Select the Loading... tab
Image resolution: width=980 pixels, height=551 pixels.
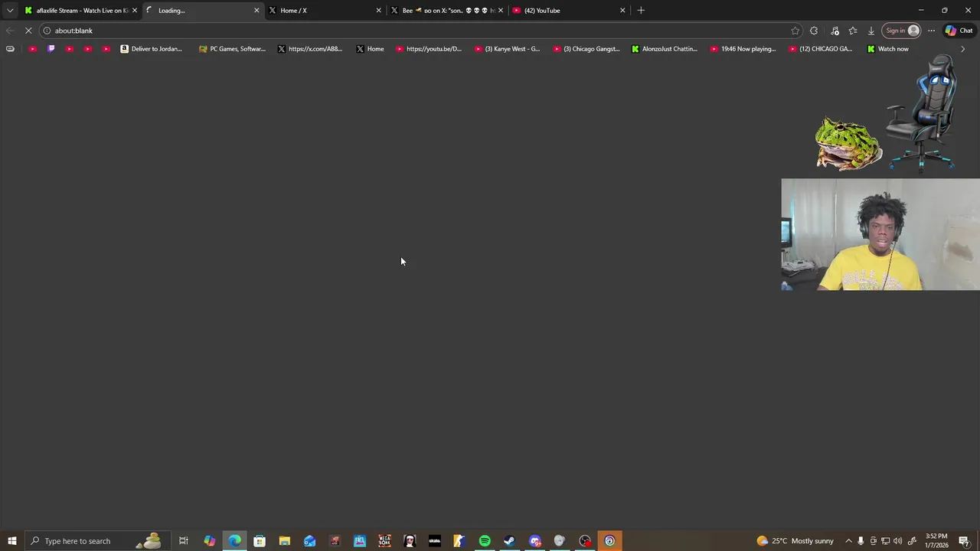pos(203,11)
